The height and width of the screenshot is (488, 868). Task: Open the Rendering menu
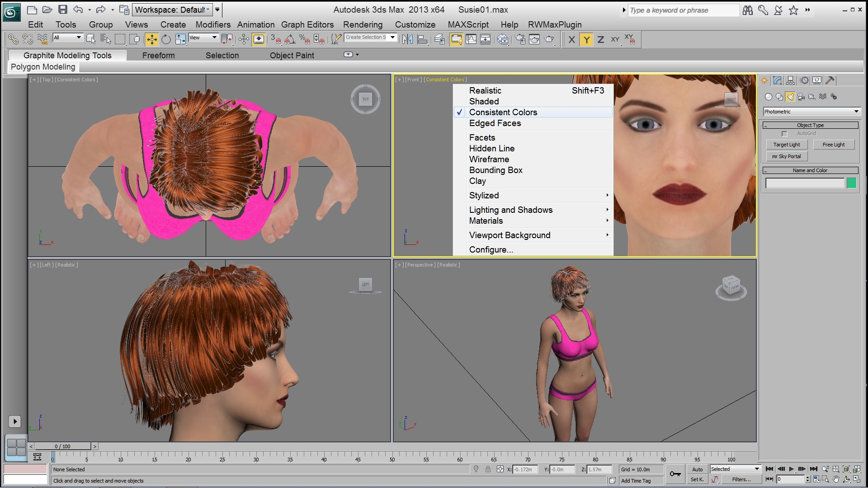coord(363,24)
